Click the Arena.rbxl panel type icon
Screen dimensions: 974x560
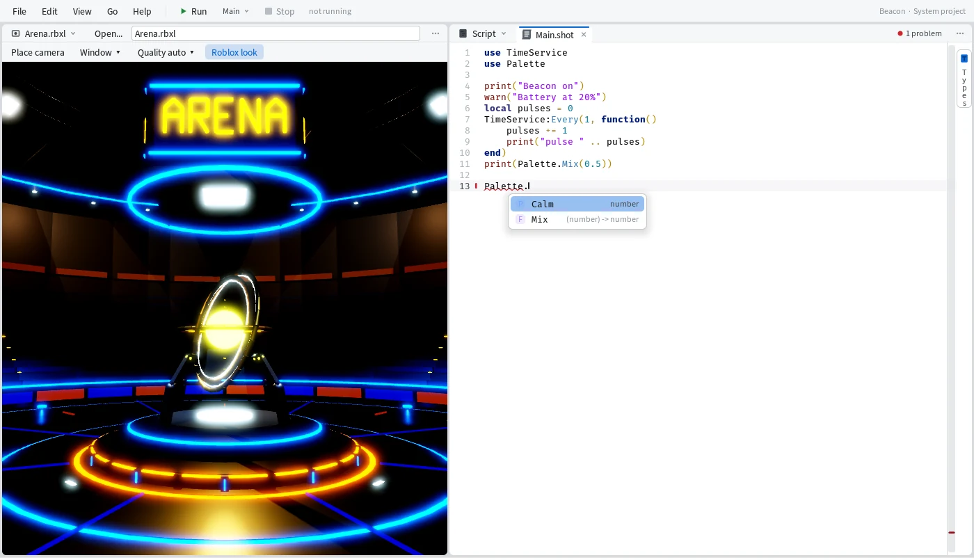pyautogui.click(x=15, y=33)
